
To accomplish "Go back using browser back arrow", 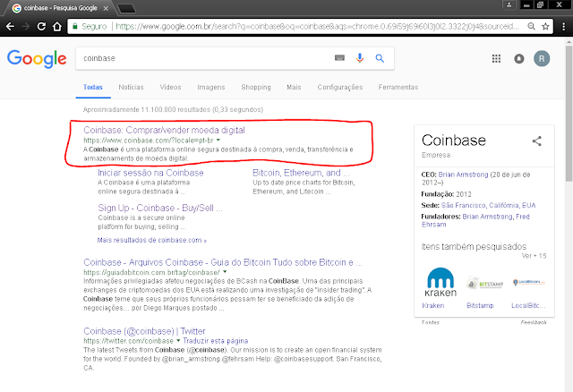I will (x=10, y=26).
